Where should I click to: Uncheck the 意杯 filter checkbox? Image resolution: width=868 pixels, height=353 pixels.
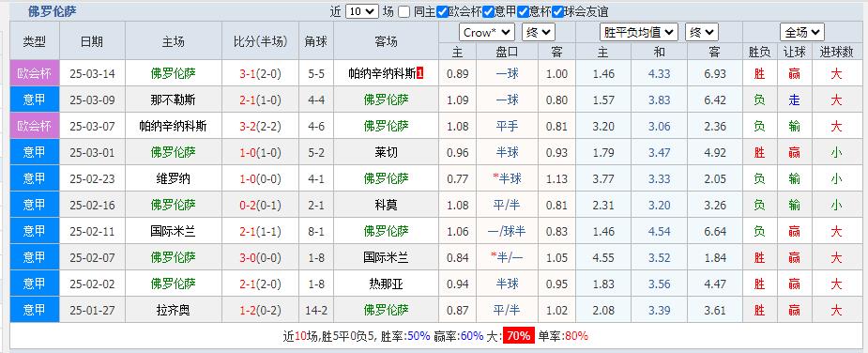pos(523,11)
